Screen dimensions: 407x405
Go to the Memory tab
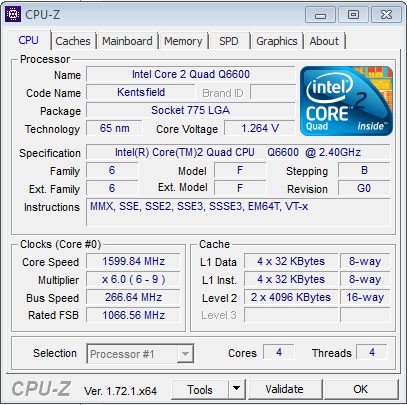pyautogui.click(x=183, y=41)
